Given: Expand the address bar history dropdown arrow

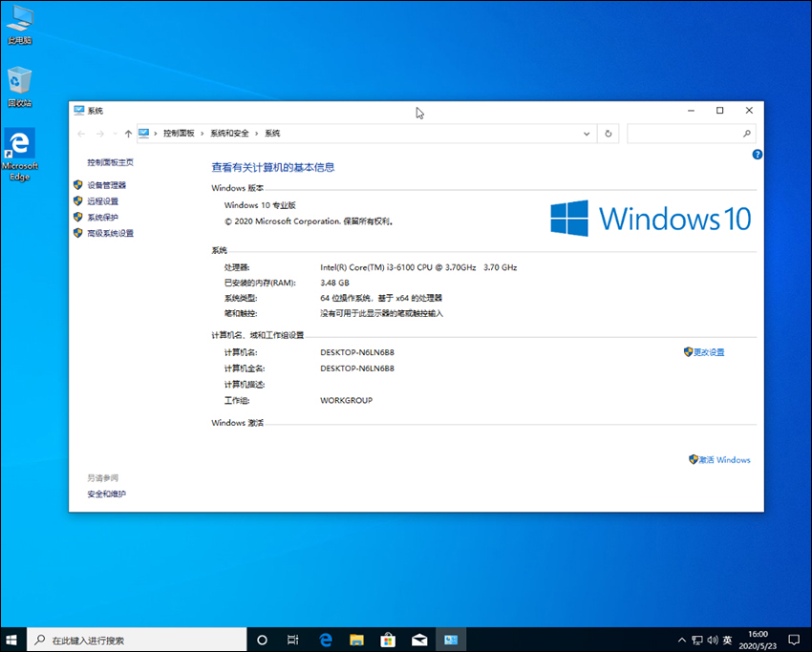Looking at the screenshot, I should [587, 134].
